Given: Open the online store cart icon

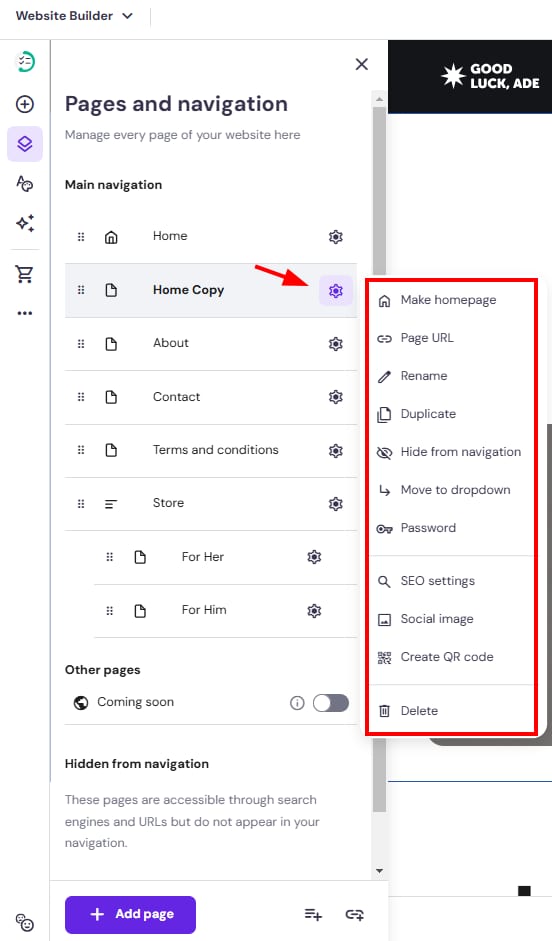Looking at the screenshot, I should 25,274.
